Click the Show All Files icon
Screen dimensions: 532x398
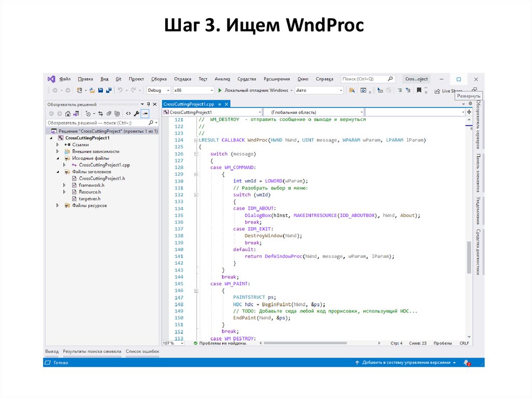[x=117, y=114]
